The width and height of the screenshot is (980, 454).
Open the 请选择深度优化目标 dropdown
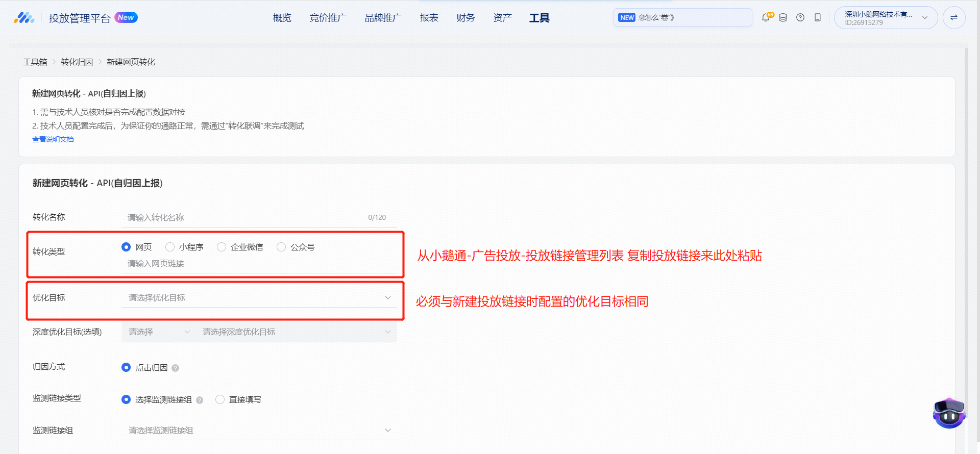pos(297,332)
